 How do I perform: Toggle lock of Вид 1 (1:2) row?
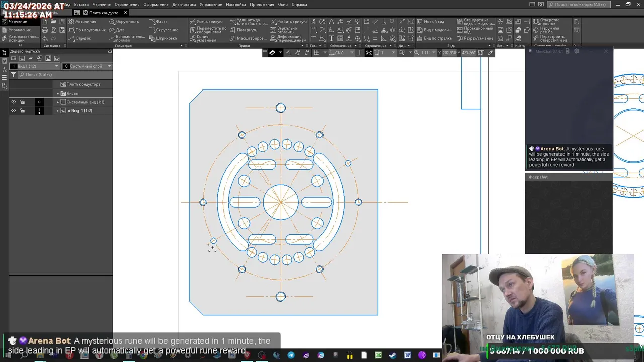coord(23,110)
